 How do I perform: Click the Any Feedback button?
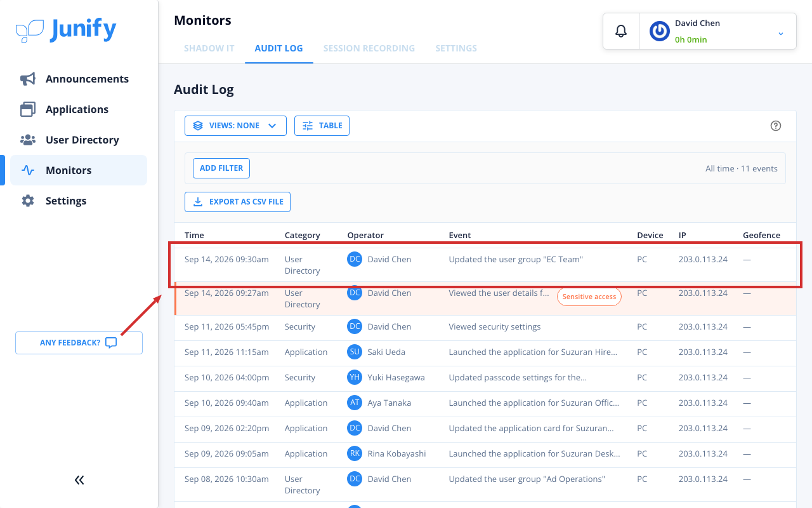click(x=79, y=343)
